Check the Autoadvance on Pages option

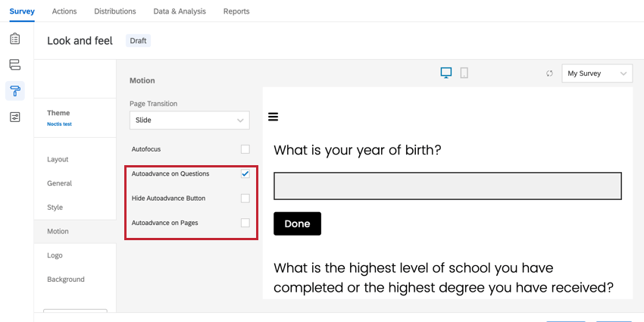(245, 223)
